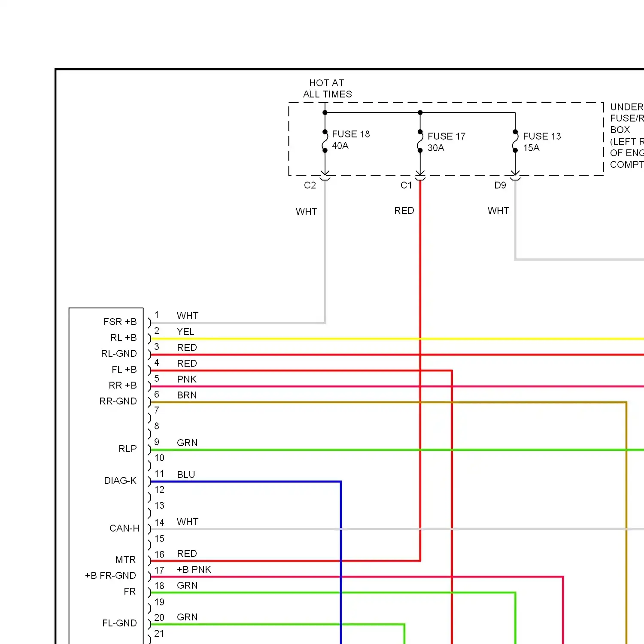
Task: Click the "RL-GND" terminal name
Action: point(119,353)
